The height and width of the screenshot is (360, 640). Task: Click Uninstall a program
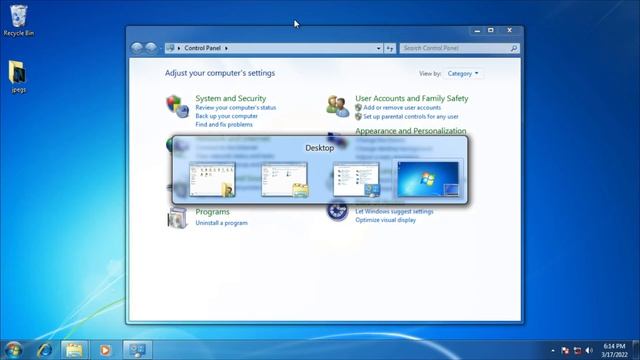coord(221,223)
